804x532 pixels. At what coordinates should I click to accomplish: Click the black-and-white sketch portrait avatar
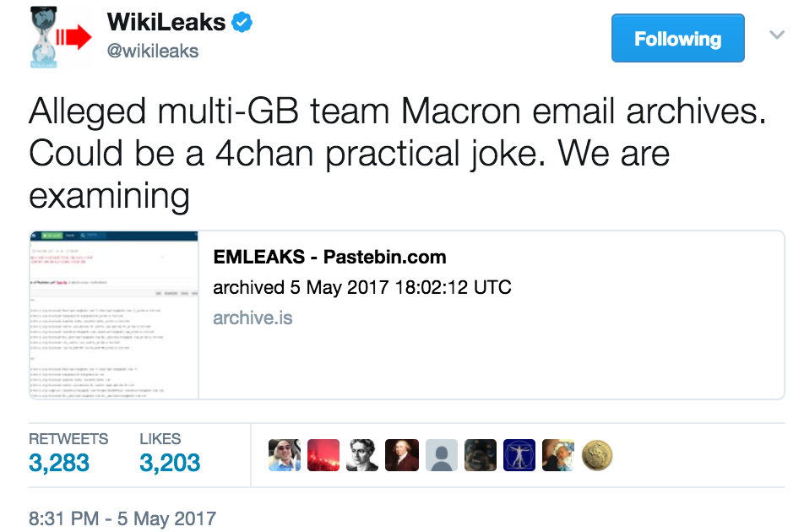362,455
